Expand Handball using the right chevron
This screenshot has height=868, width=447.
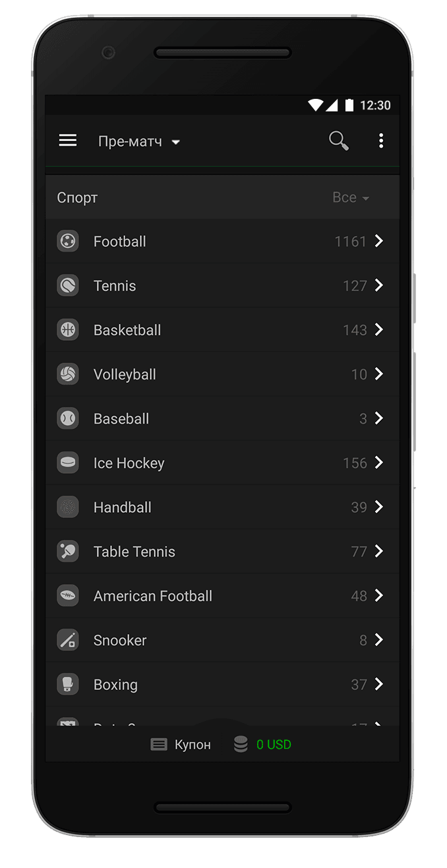(379, 507)
